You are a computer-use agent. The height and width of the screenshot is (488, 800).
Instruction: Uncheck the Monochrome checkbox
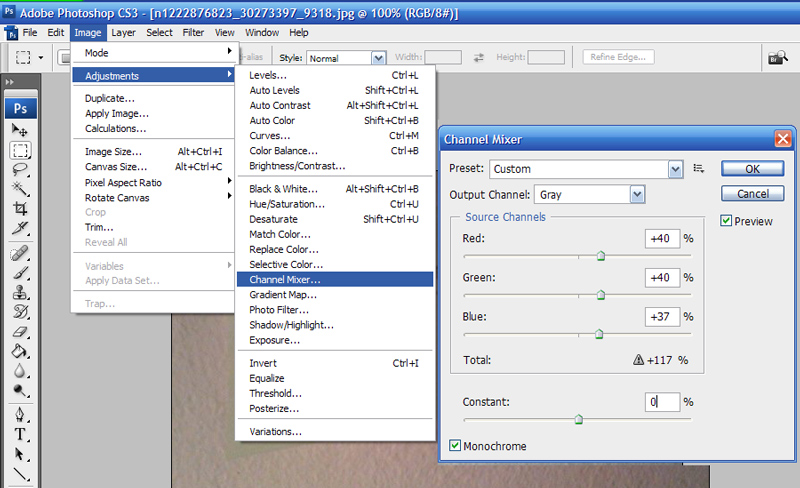point(456,446)
